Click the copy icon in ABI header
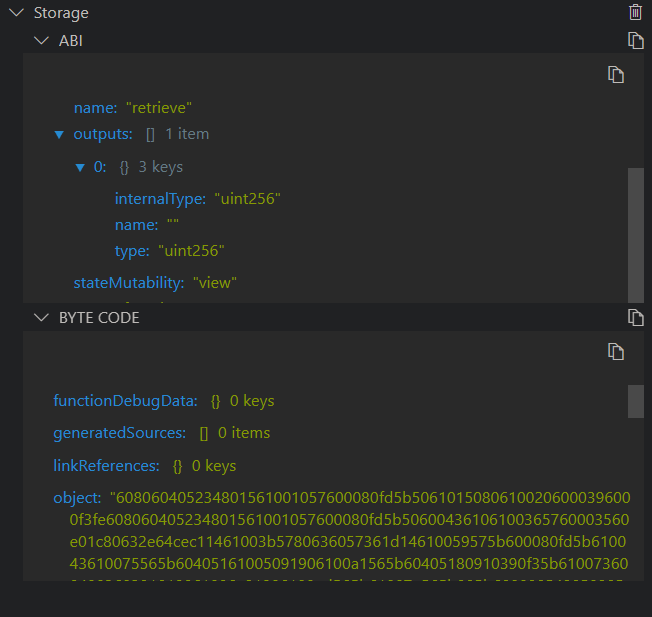 (635, 40)
